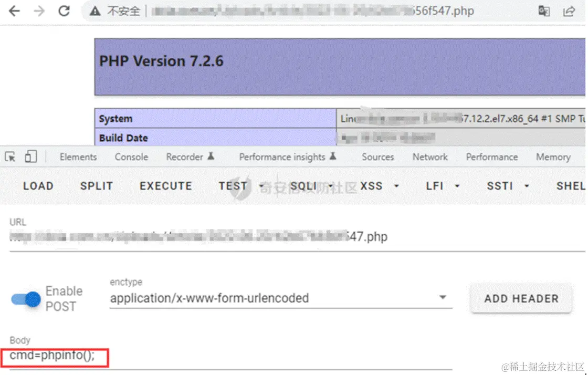Click the browser forward arrow
This screenshot has height=375, width=588.
[39, 11]
